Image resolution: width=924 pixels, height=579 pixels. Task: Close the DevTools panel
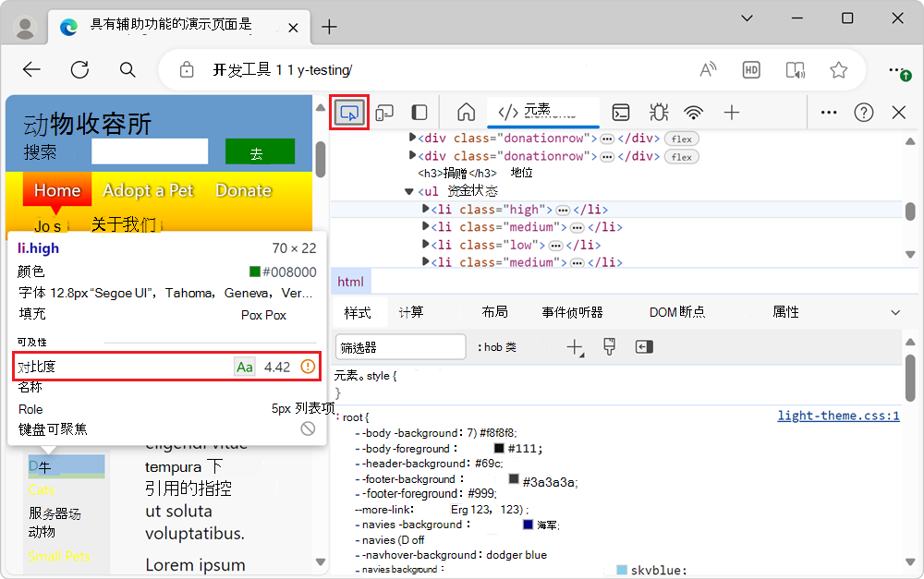(x=899, y=112)
